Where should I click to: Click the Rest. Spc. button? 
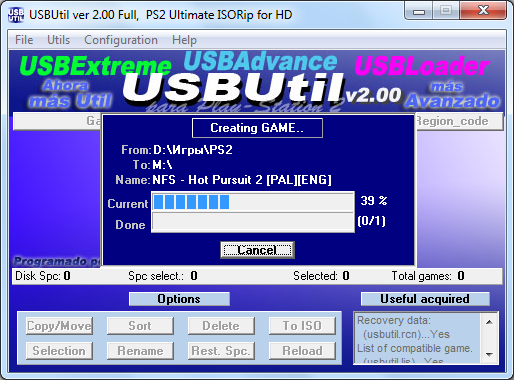pos(221,351)
